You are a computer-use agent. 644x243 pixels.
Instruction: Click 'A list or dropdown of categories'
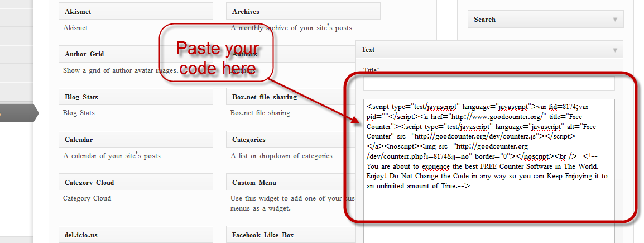(281, 156)
